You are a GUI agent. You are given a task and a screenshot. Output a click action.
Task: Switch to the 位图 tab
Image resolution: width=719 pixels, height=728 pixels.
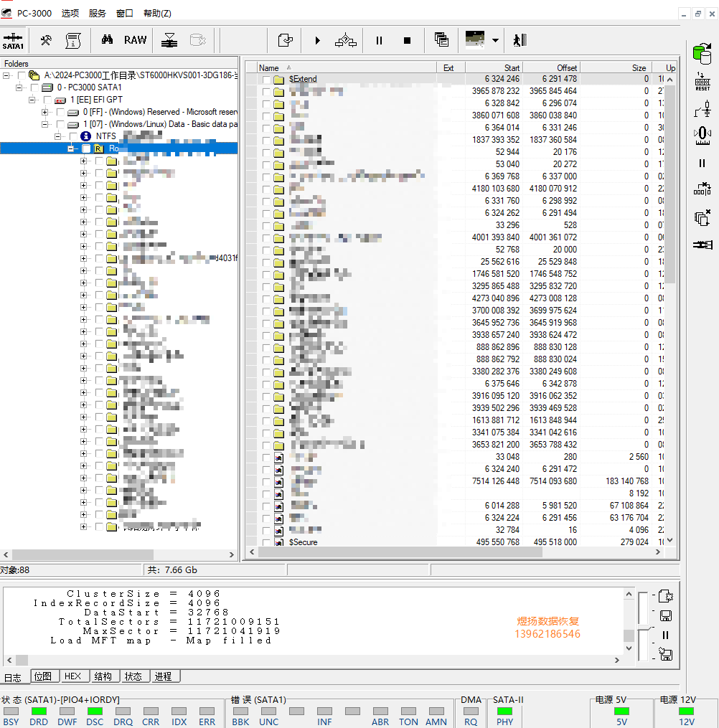click(43, 676)
